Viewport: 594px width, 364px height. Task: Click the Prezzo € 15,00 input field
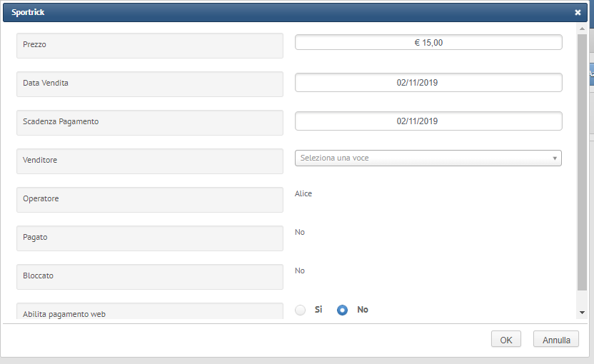428,42
